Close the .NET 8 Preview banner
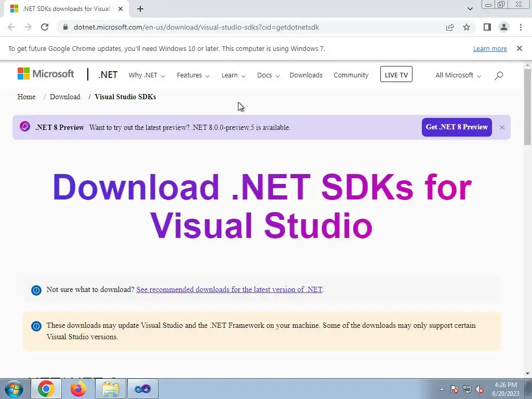The image size is (532, 399). click(502, 128)
